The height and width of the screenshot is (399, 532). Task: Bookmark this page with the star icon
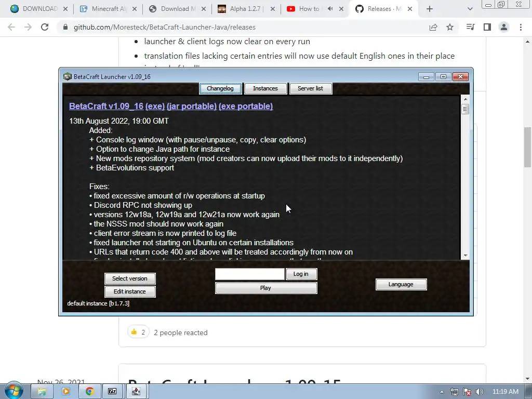(x=450, y=27)
